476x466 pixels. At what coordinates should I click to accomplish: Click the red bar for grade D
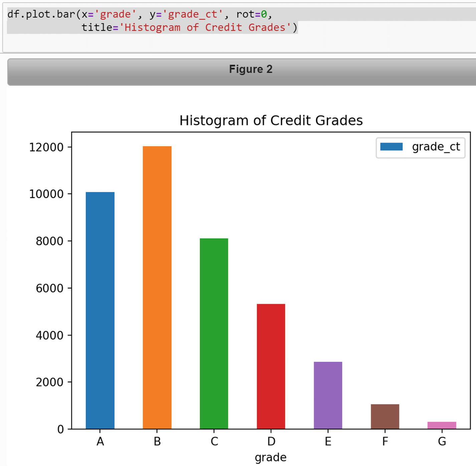pos(271,366)
